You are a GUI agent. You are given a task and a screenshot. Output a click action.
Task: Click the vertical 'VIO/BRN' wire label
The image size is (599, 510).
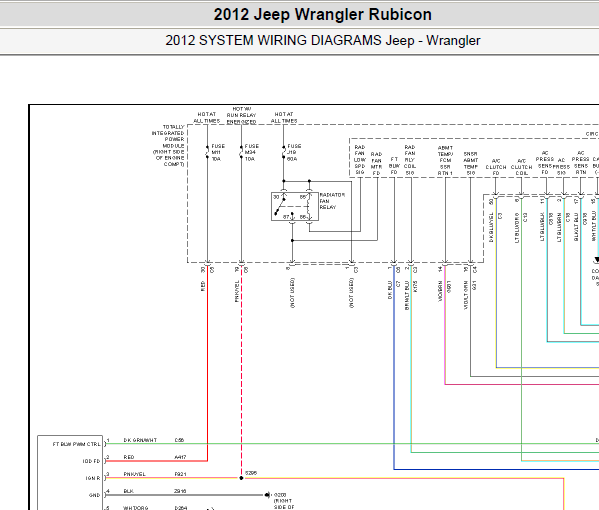coord(440,291)
